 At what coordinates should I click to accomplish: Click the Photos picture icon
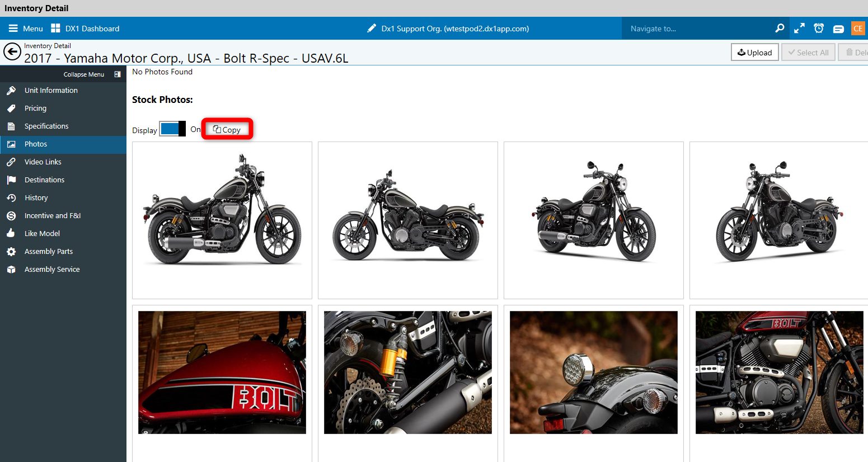click(11, 144)
